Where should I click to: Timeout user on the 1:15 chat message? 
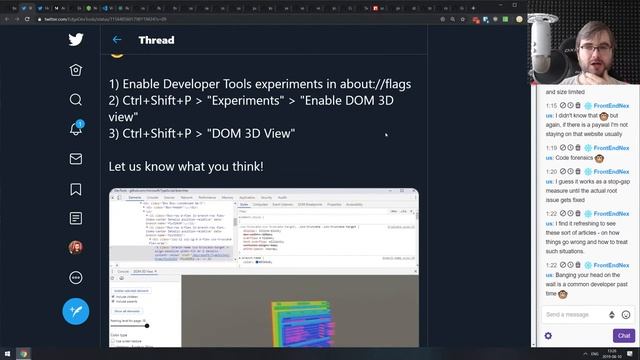click(570, 106)
